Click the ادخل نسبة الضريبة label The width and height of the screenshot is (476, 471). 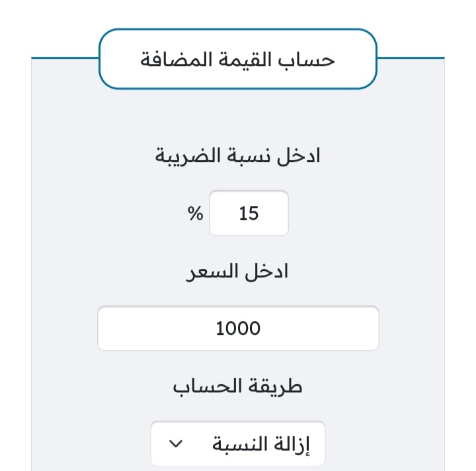(x=238, y=156)
